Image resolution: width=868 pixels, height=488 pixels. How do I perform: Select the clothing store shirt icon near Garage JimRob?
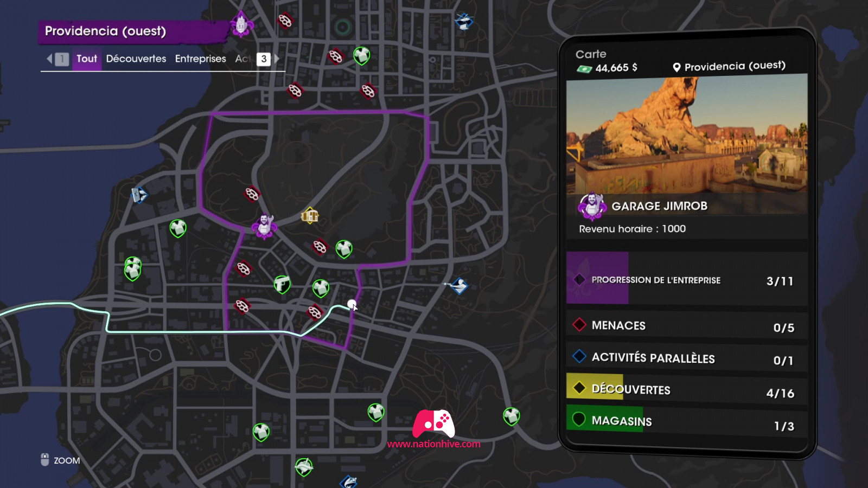344,249
